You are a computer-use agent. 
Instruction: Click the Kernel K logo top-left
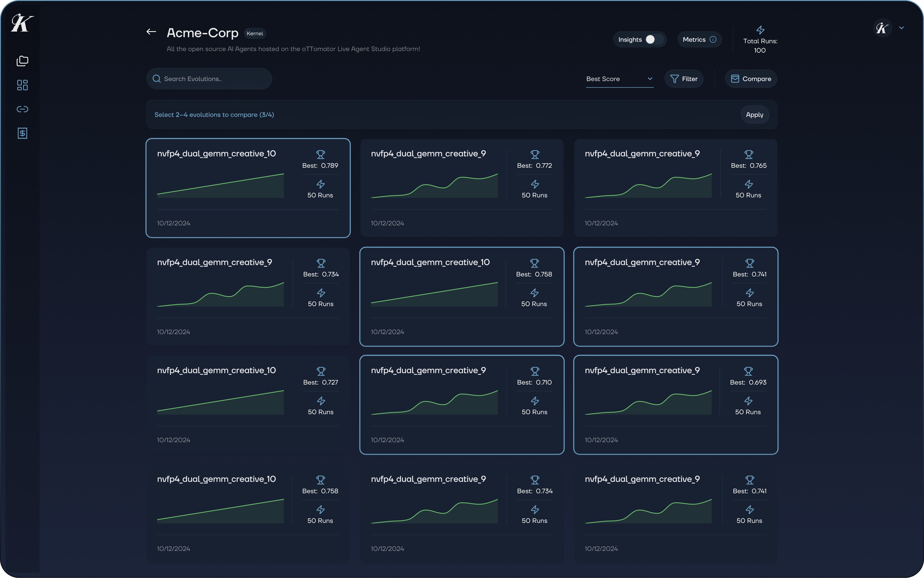pyautogui.click(x=22, y=23)
